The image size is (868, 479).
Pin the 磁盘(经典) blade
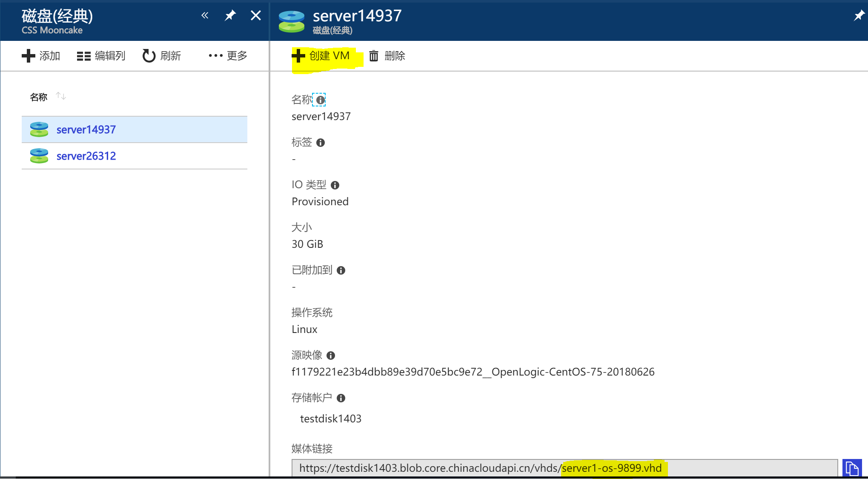[230, 16]
